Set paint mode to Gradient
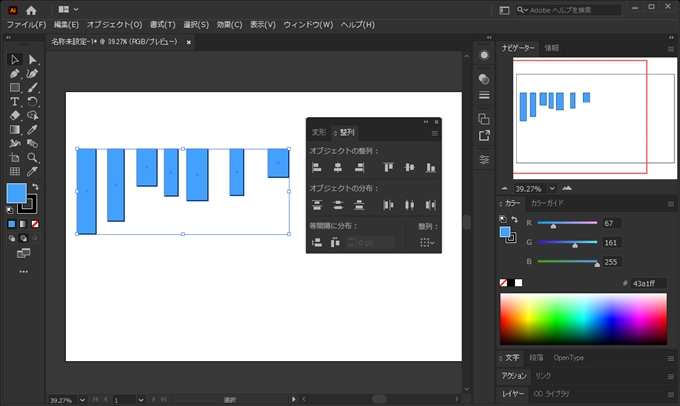Screen dimensions: 680x406 click(x=23, y=224)
